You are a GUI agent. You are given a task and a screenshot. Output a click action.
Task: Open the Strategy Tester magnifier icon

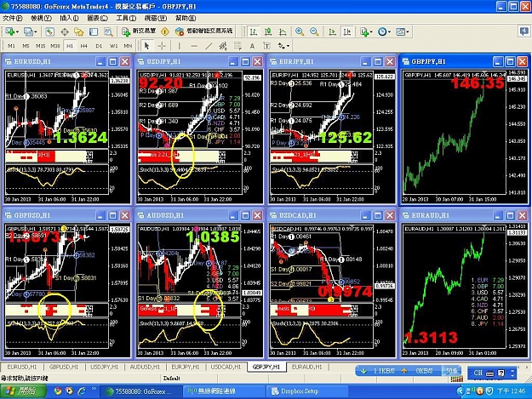[x=108, y=31]
